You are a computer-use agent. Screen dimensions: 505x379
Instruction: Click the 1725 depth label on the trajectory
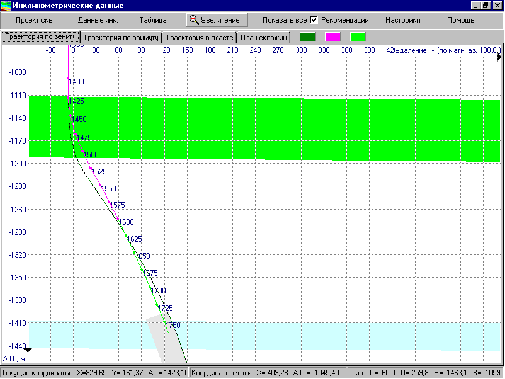pyautogui.click(x=165, y=307)
